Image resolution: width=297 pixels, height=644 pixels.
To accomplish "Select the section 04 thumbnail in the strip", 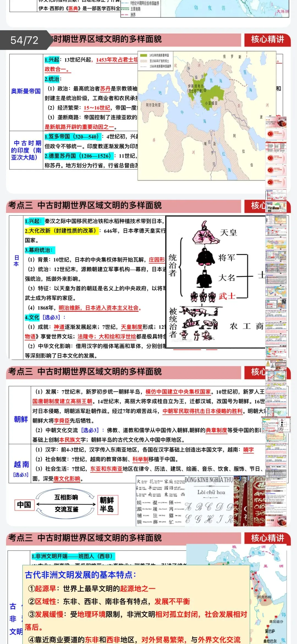I will click(x=276, y=182).
